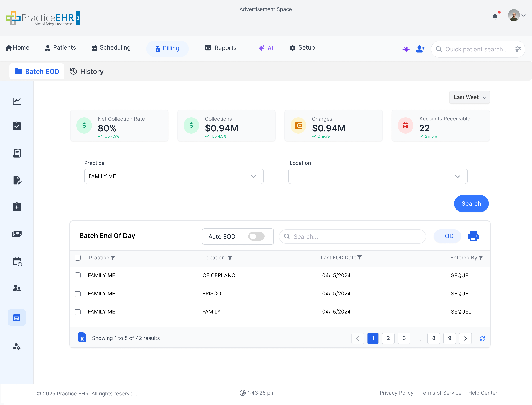This screenshot has height=405, width=532.
Task: Check the checkbox for the FRISCO row
Action: click(78, 294)
